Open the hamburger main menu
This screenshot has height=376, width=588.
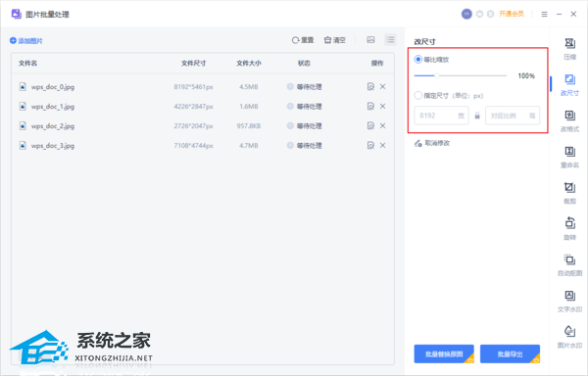coord(544,15)
